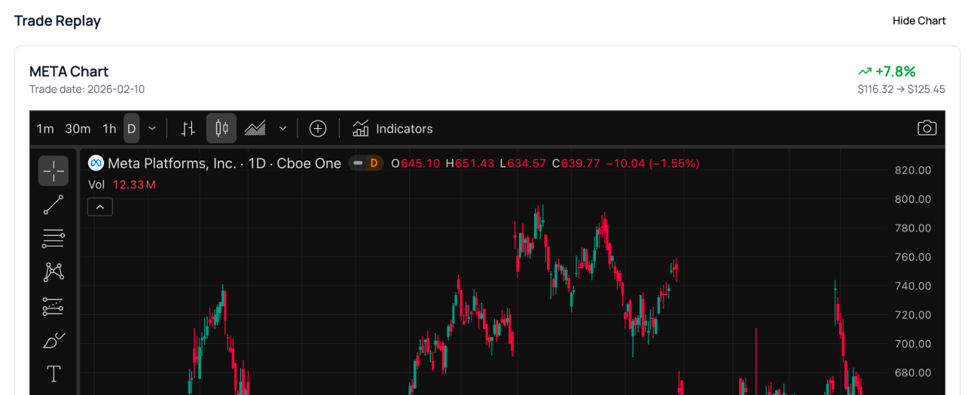
Task: Click the 720.00 price axis label
Action: tap(913, 315)
